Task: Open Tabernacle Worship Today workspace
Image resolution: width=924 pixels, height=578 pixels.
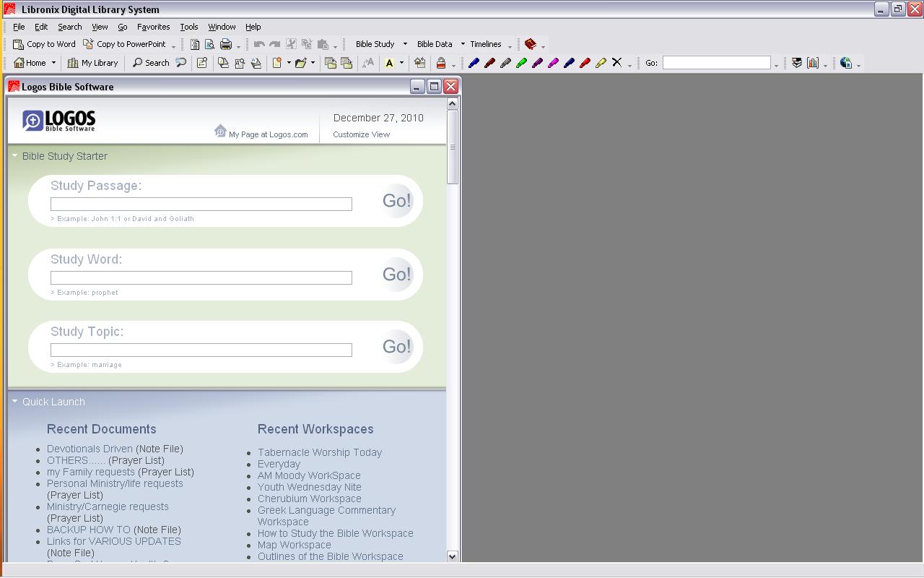Action: (320, 452)
